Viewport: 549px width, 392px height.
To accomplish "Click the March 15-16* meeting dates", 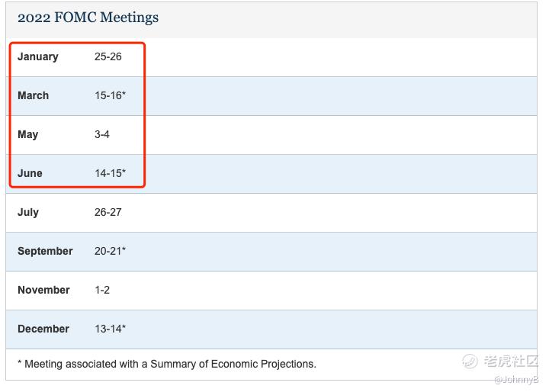I will (x=110, y=95).
